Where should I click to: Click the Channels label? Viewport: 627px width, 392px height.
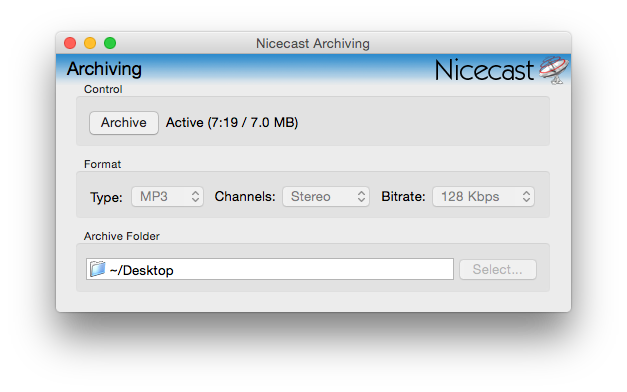tap(245, 197)
